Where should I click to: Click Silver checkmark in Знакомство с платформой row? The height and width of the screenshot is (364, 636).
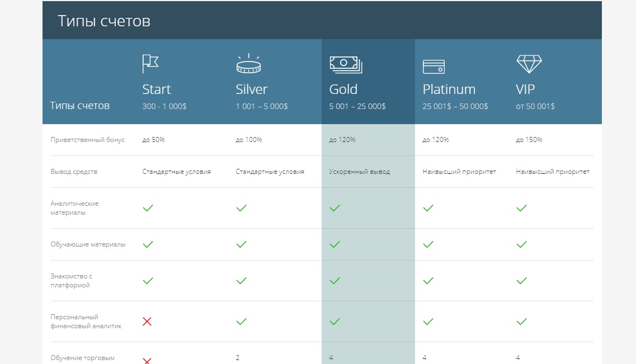coord(241,281)
